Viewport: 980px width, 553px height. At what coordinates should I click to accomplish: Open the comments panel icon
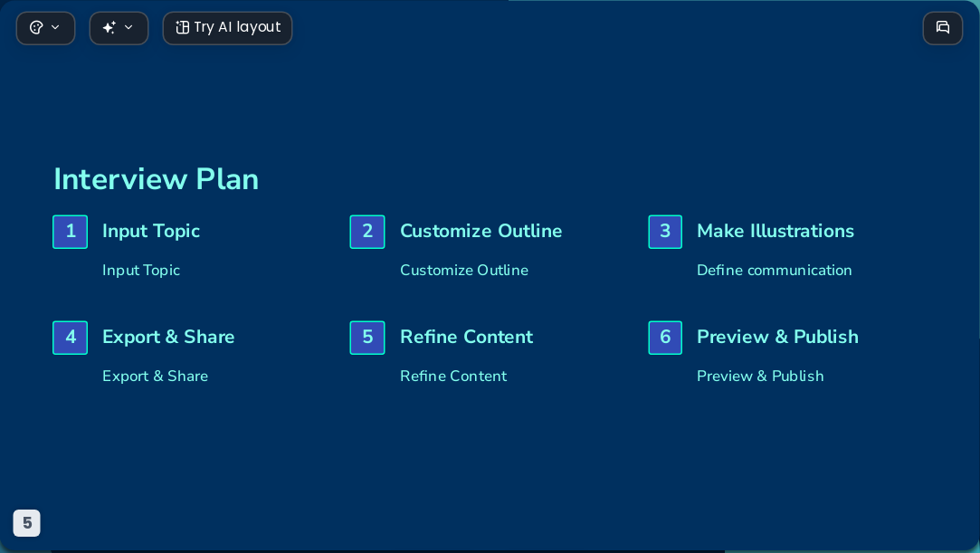click(943, 28)
